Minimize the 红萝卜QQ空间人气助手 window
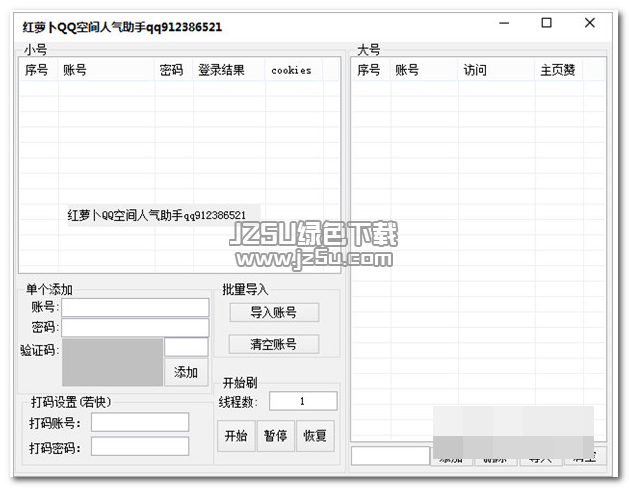 [x=504, y=23]
